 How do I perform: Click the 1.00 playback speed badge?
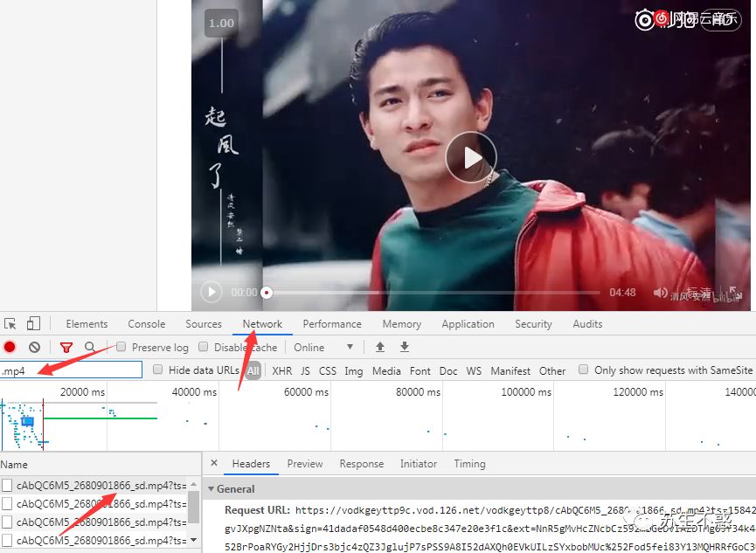point(221,23)
